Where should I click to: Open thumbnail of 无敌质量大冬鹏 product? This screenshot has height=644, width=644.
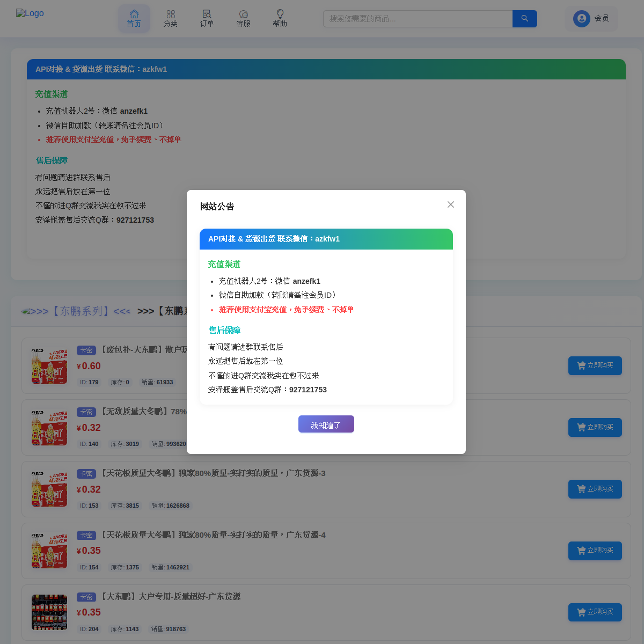tap(49, 428)
